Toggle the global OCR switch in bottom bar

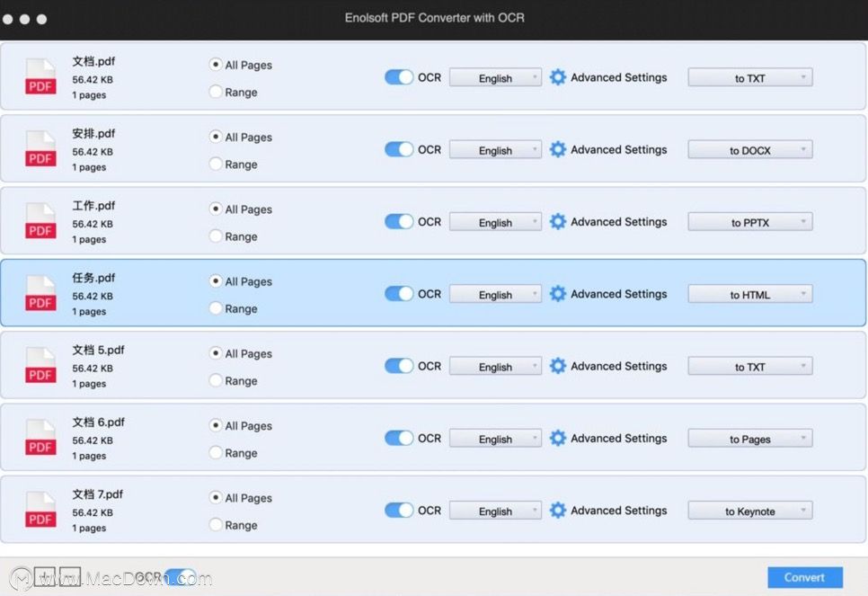(x=181, y=576)
